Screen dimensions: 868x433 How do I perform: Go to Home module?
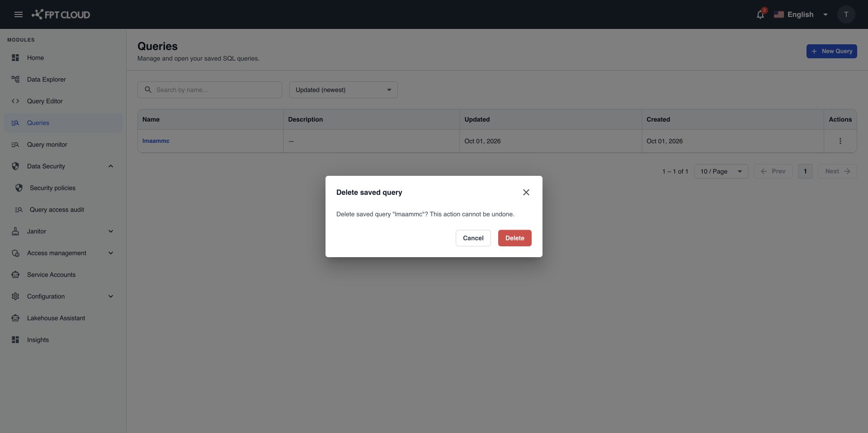63,58
